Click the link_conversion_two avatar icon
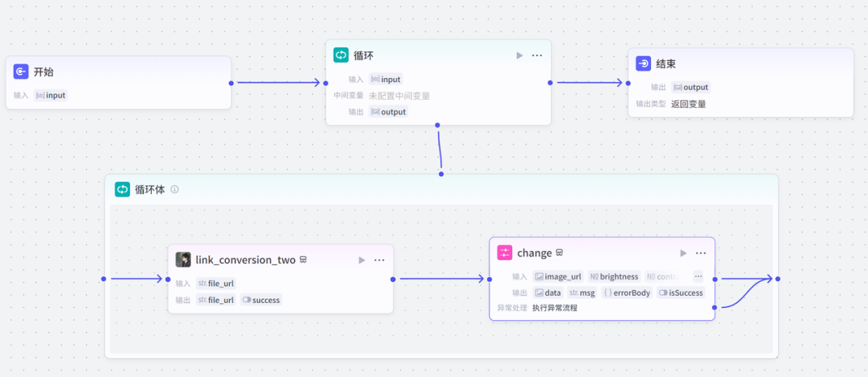Screen dimensions: 868x377 tap(183, 260)
